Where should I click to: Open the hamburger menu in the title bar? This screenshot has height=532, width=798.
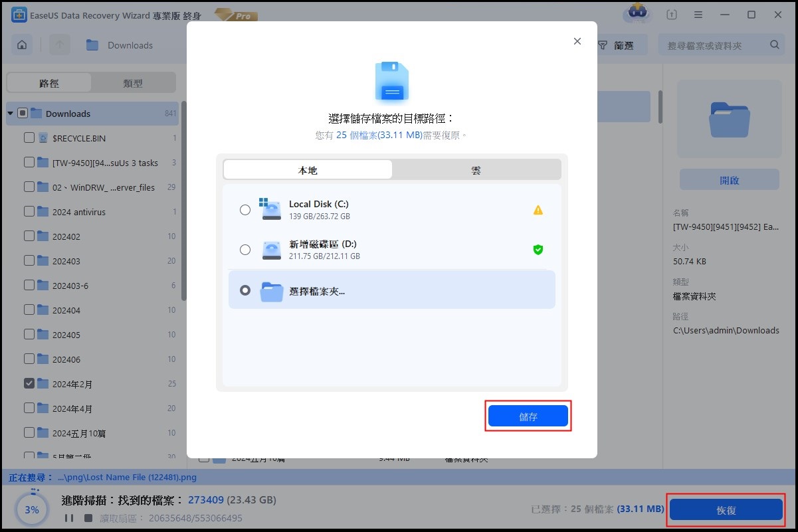click(x=698, y=15)
